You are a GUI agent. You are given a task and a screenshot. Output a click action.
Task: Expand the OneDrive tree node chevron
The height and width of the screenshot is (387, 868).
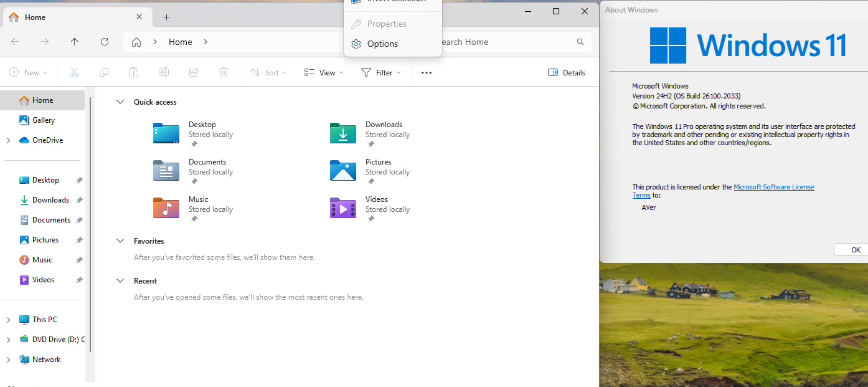tap(8, 140)
